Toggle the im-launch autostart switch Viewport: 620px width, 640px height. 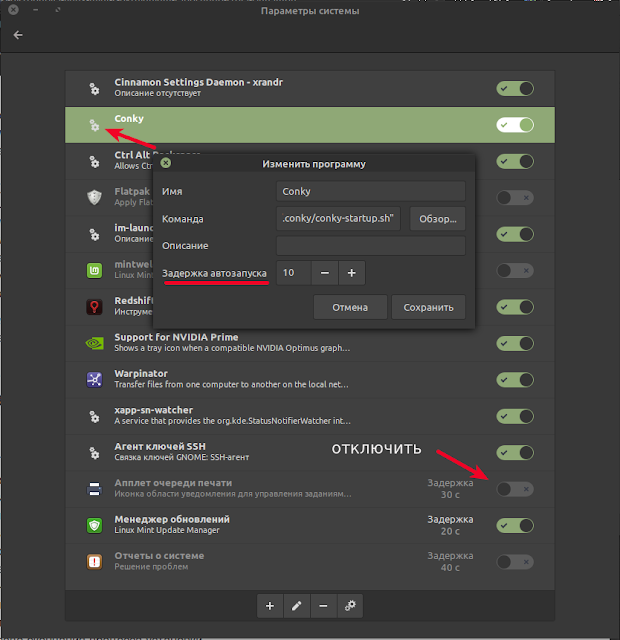click(515, 234)
